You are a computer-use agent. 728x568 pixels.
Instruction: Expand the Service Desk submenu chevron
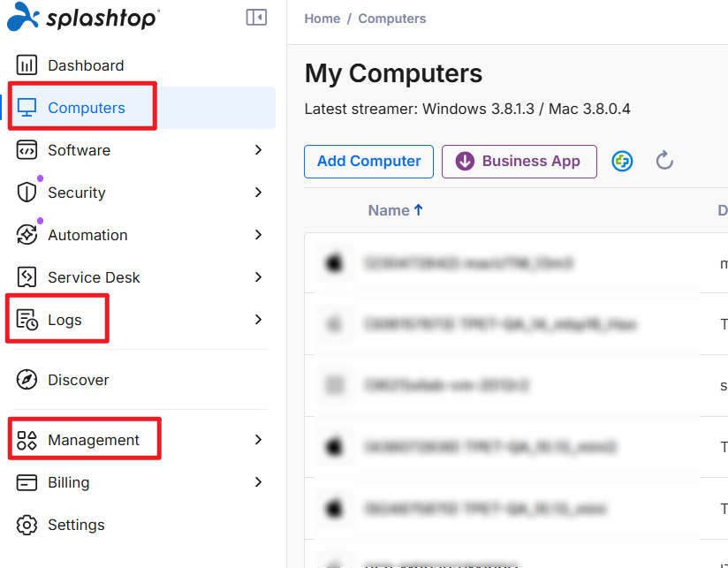259,277
